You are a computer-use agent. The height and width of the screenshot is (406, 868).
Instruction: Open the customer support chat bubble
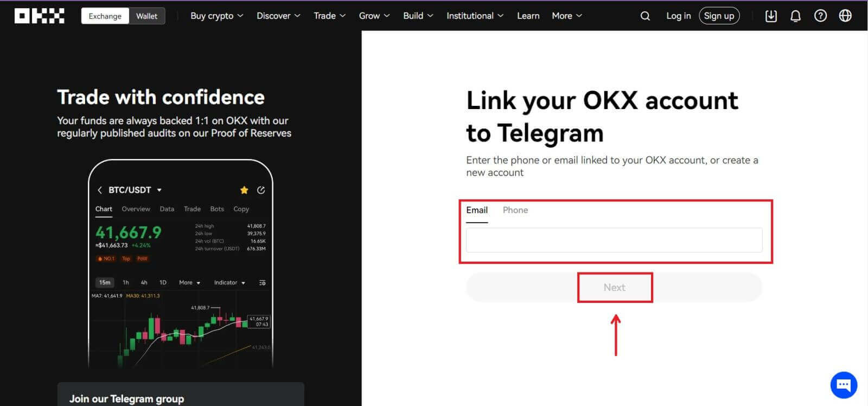pyautogui.click(x=843, y=385)
